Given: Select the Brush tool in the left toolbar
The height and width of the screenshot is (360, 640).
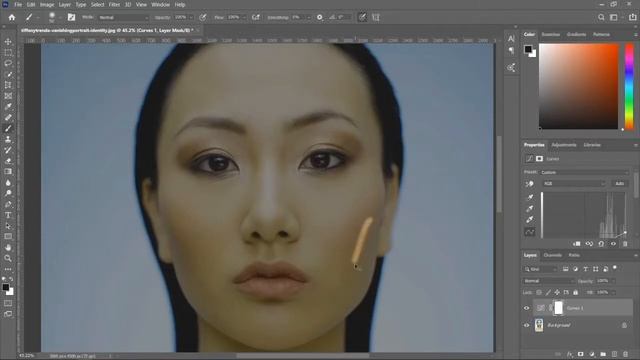Looking at the screenshot, I should pos(8,128).
